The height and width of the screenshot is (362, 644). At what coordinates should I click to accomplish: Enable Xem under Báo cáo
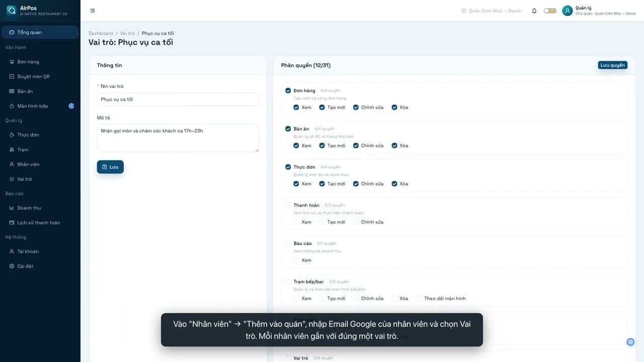[296, 260]
